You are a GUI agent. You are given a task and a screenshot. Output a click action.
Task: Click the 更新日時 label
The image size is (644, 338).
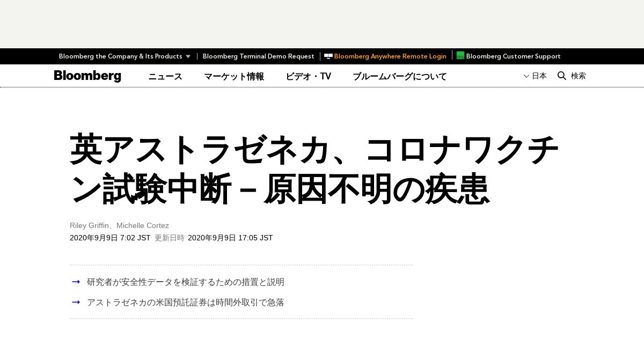(x=170, y=238)
